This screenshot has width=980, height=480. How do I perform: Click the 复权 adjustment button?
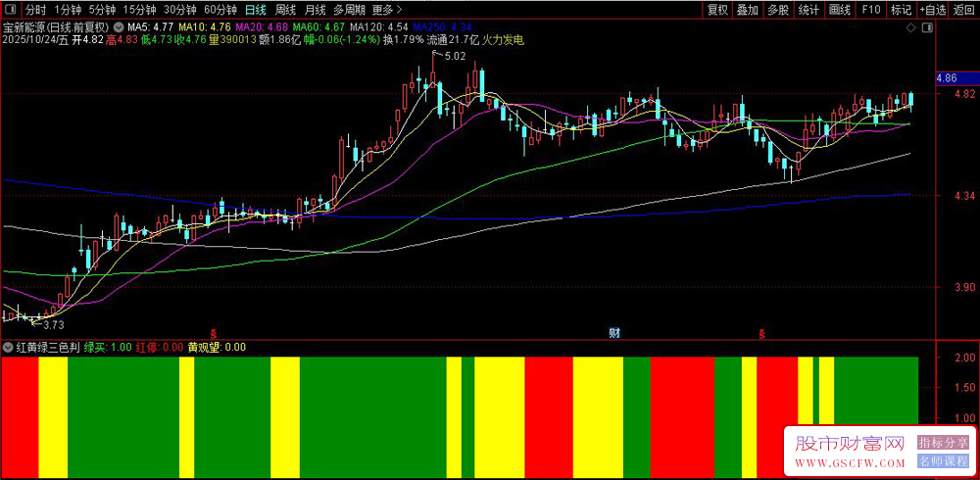(x=717, y=10)
